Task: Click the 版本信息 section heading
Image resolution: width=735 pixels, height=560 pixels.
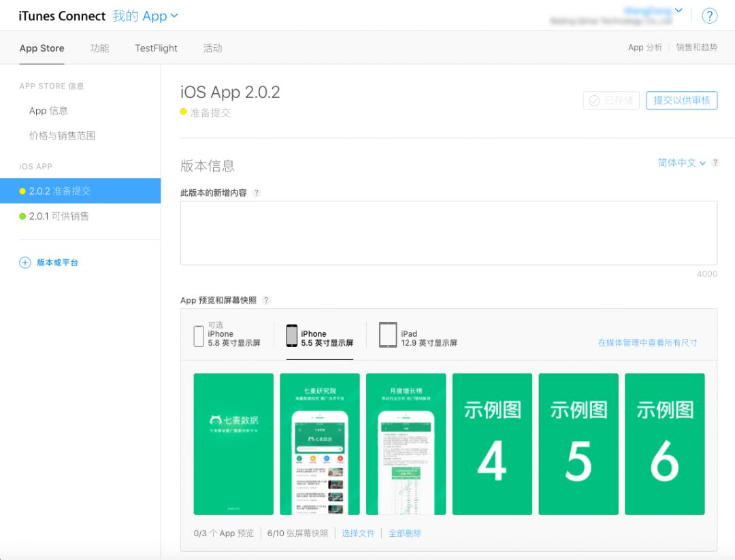Action: 207,165
